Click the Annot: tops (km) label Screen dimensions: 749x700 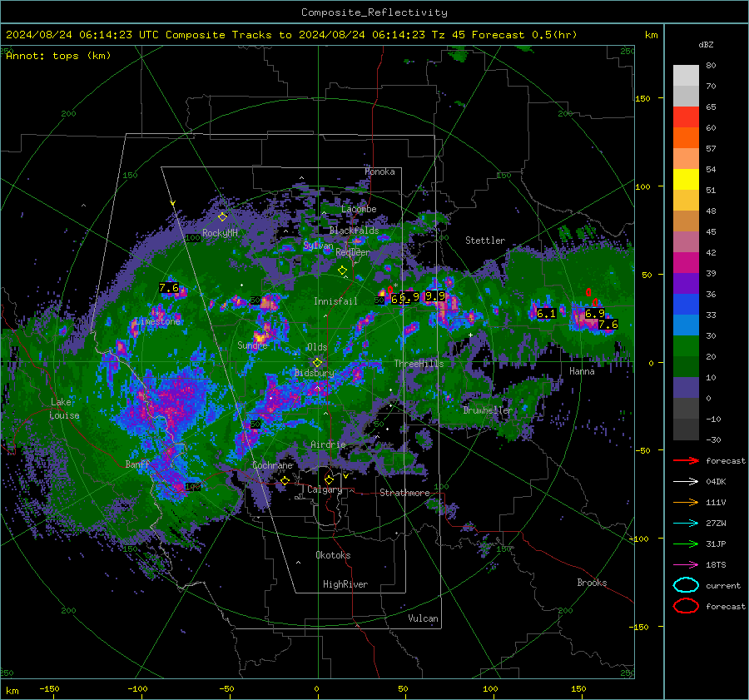coord(58,56)
